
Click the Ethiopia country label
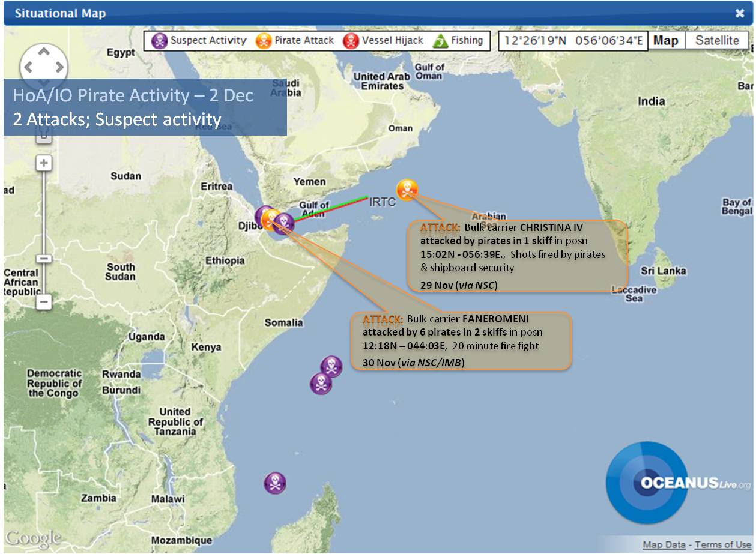pyautogui.click(x=225, y=260)
